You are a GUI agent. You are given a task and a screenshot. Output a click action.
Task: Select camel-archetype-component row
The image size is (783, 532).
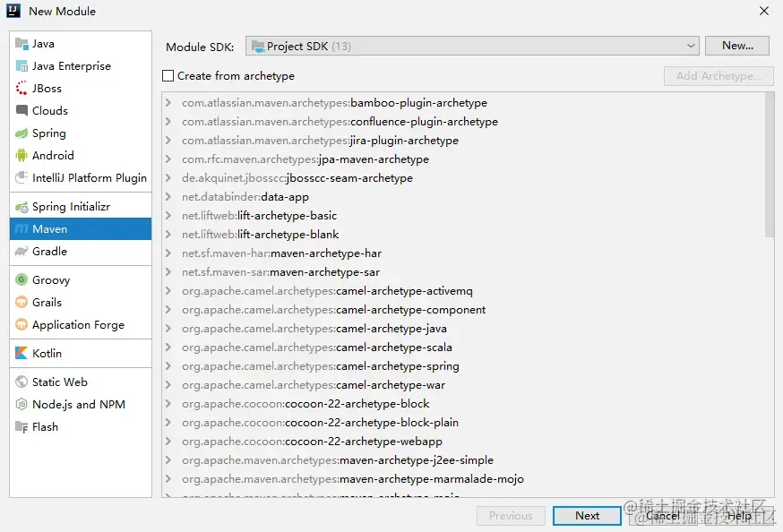[463, 309]
